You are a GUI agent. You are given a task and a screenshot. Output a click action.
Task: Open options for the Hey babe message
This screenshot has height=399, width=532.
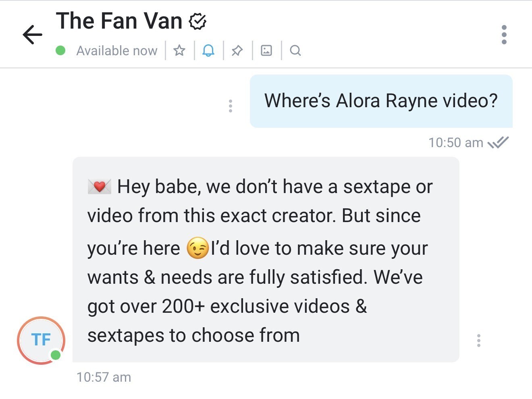click(x=479, y=341)
